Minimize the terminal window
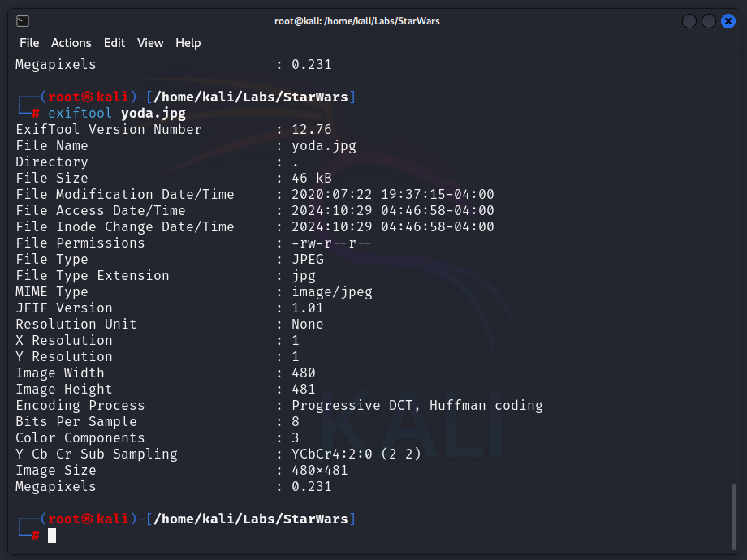The image size is (747, 560). (689, 21)
